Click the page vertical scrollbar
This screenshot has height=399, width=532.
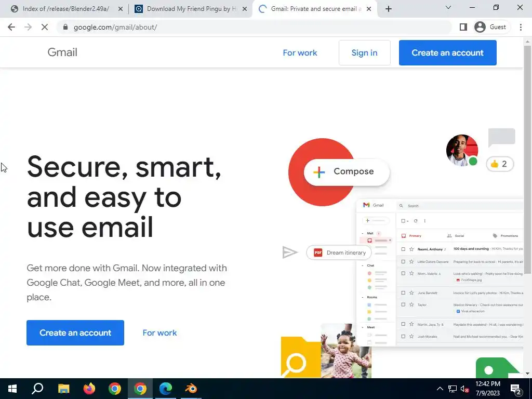click(527, 159)
